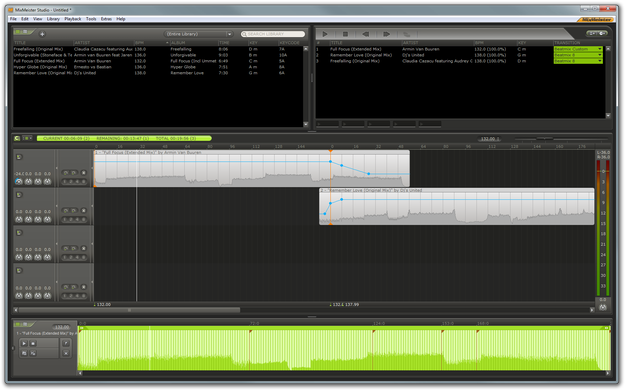Open transition dropdown for Freefalling track
The height and width of the screenshot is (390, 625).
(578, 61)
